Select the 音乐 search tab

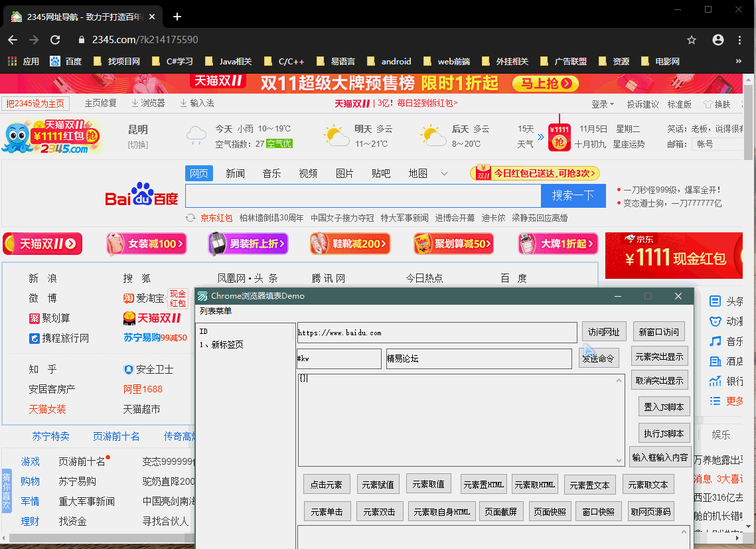(x=272, y=174)
